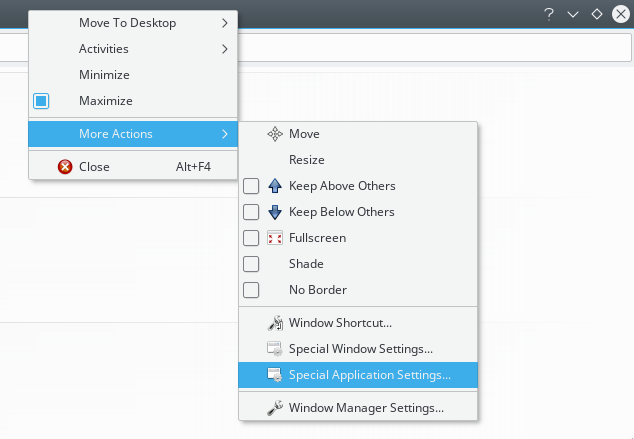Click the red Fullscreen icon
The height and width of the screenshot is (439, 634).
(276, 238)
